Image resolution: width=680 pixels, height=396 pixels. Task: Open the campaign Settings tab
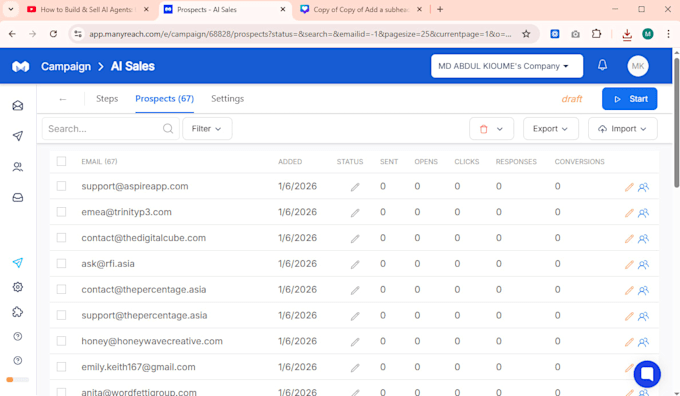tap(227, 99)
